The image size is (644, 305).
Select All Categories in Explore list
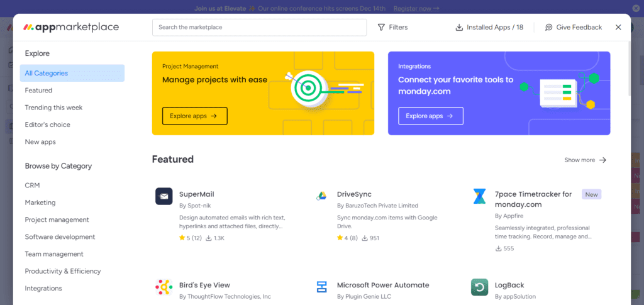click(x=72, y=73)
